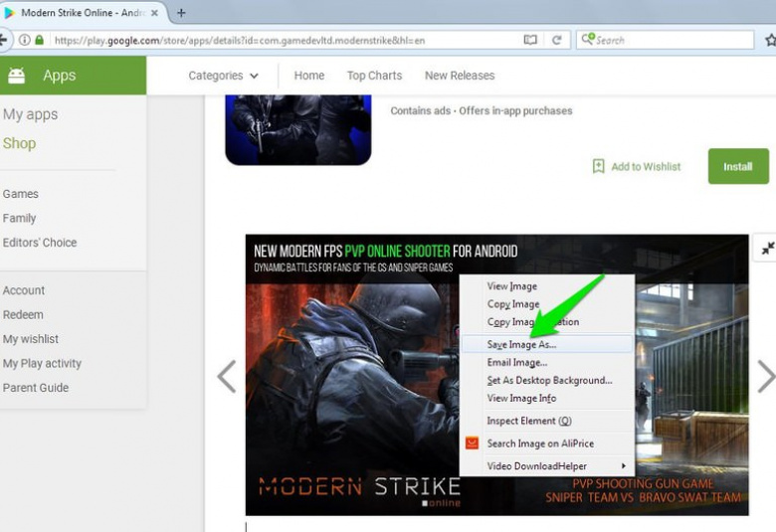This screenshot has width=776, height=532.
Task: Click the bookmark star icon
Action: point(771,40)
